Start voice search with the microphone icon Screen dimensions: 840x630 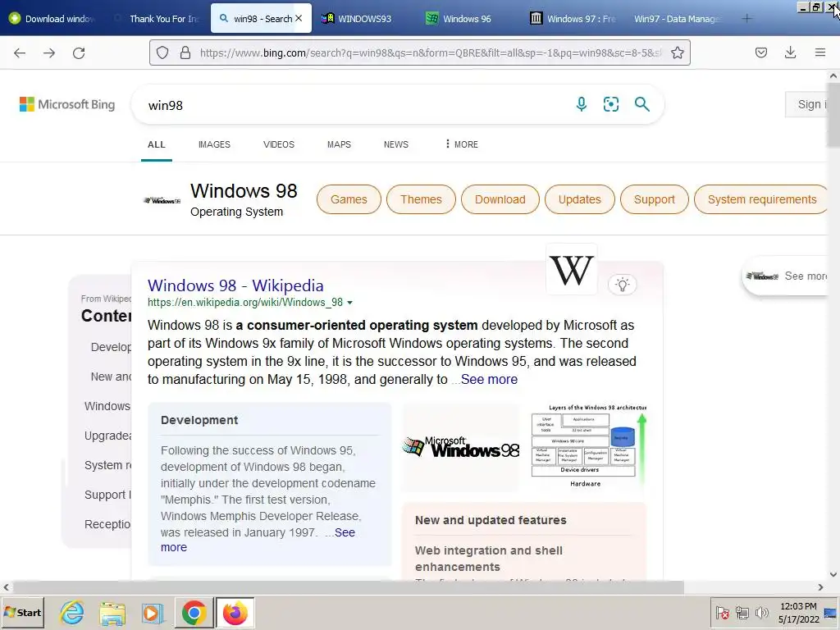pos(582,104)
